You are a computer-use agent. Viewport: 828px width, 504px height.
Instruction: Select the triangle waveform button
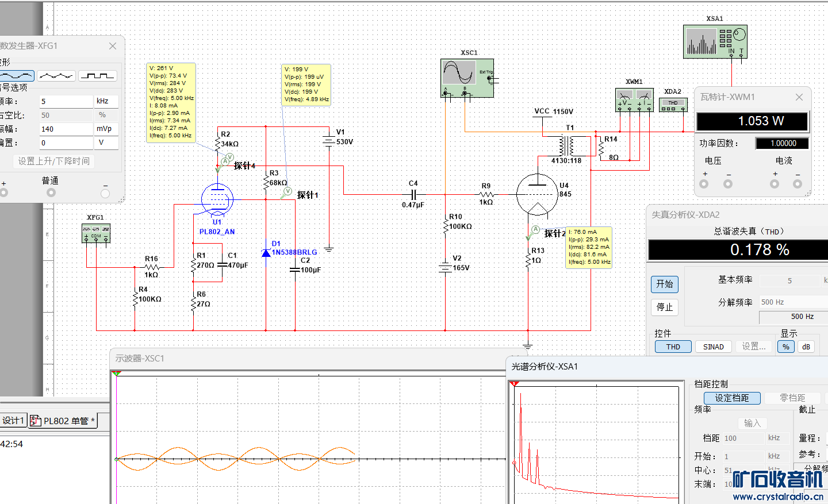click(x=56, y=76)
